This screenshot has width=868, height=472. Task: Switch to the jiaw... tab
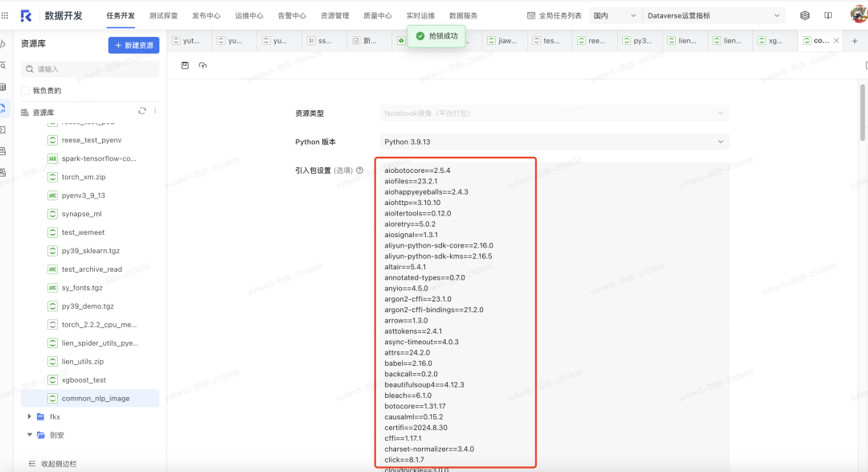[502, 41]
